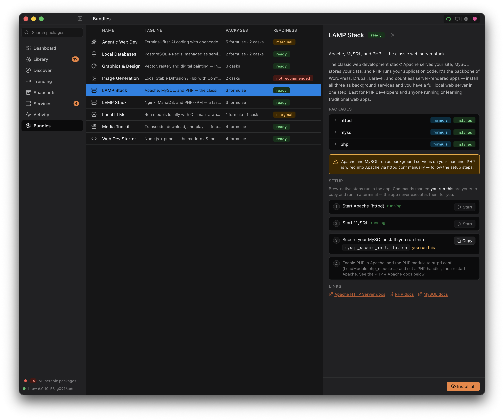Image resolution: width=504 pixels, height=420 pixels.
Task: Click the Image Generation picture icon
Action: (94, 78)
